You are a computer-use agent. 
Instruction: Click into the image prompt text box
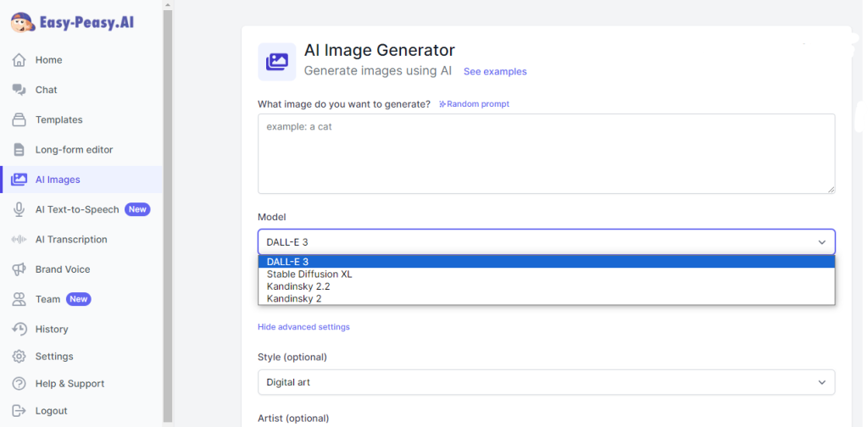(x=546, y=153)
